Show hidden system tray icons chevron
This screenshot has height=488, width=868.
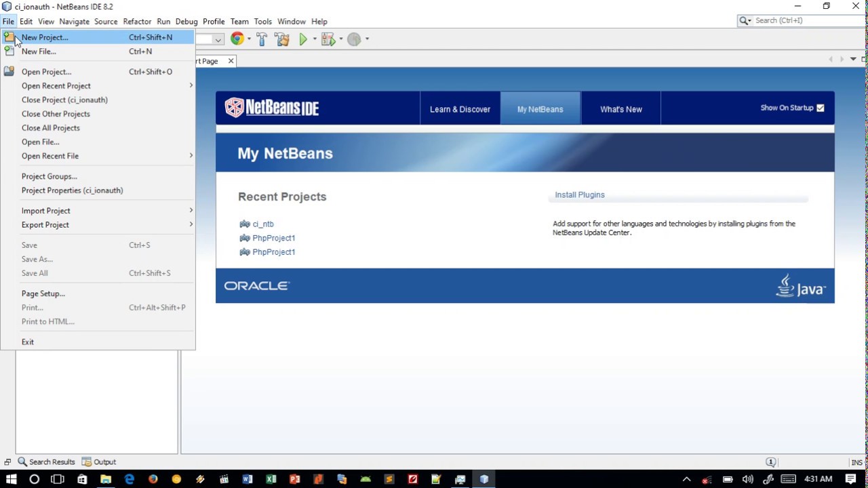point(686,479)
